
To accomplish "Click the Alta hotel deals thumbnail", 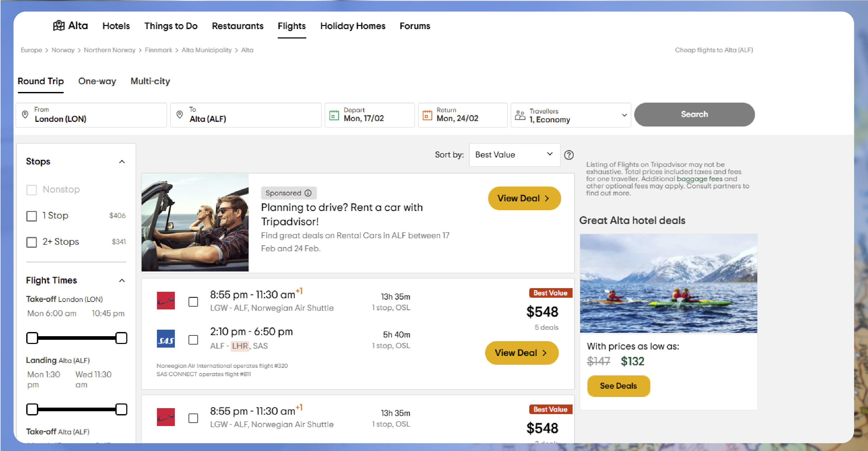I will tap(669, 283).
